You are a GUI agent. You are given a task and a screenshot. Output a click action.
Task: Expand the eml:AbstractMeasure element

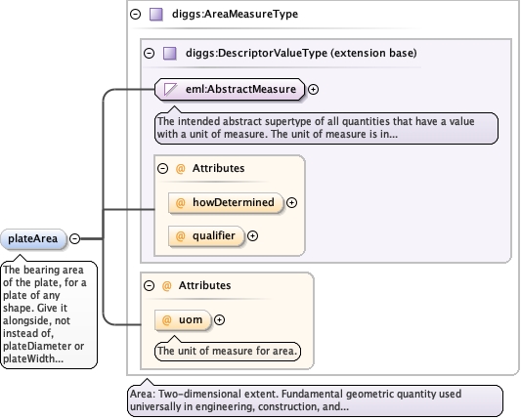click(x=313, y=89)
